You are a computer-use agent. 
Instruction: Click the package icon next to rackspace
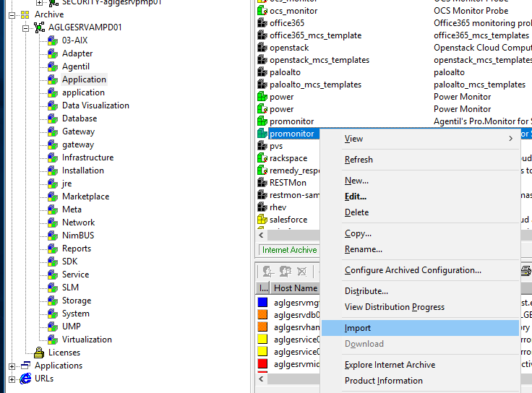262,158
